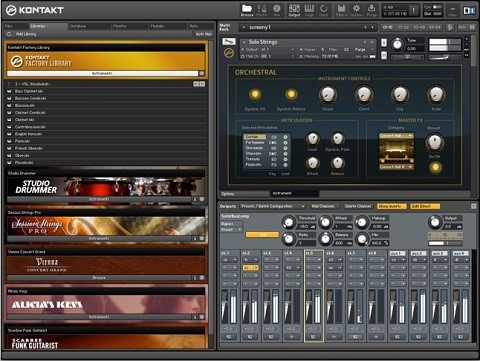480x361 pixels.
Task: Open the Solo Strings instrument dropdown arrow
Action: pyautogui.click(x=244, y=42)
